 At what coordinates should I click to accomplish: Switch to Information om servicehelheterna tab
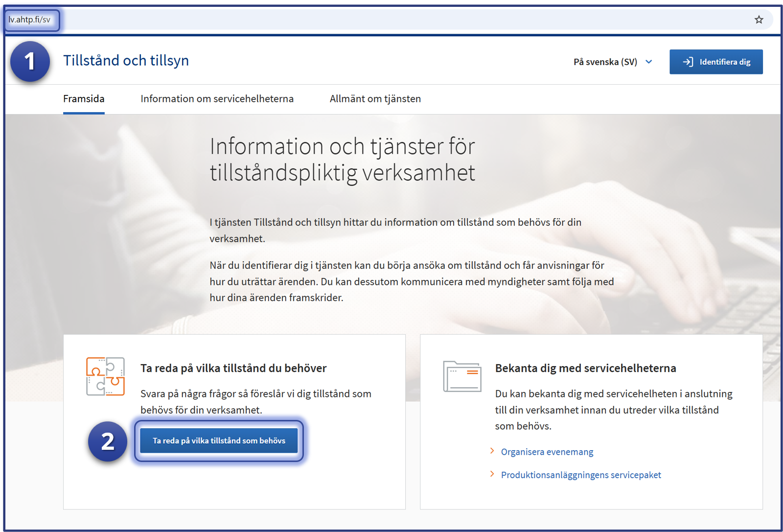[x=217, y=99]
